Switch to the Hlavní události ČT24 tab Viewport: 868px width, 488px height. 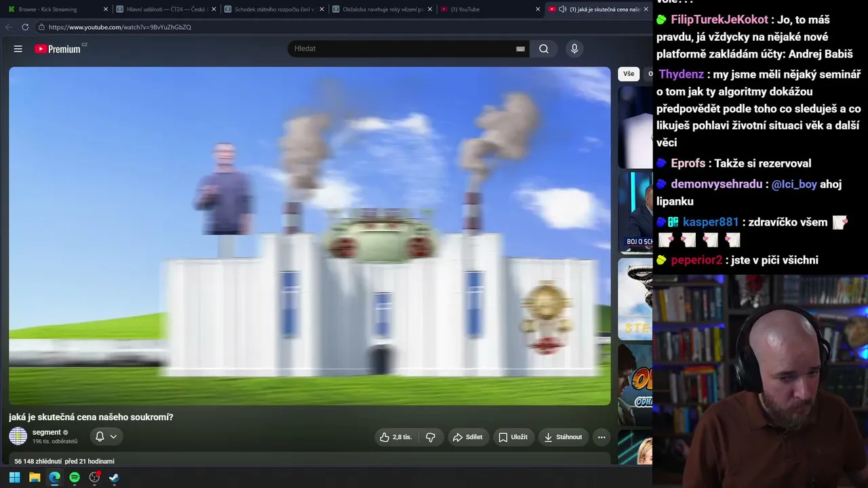point(166,9)
